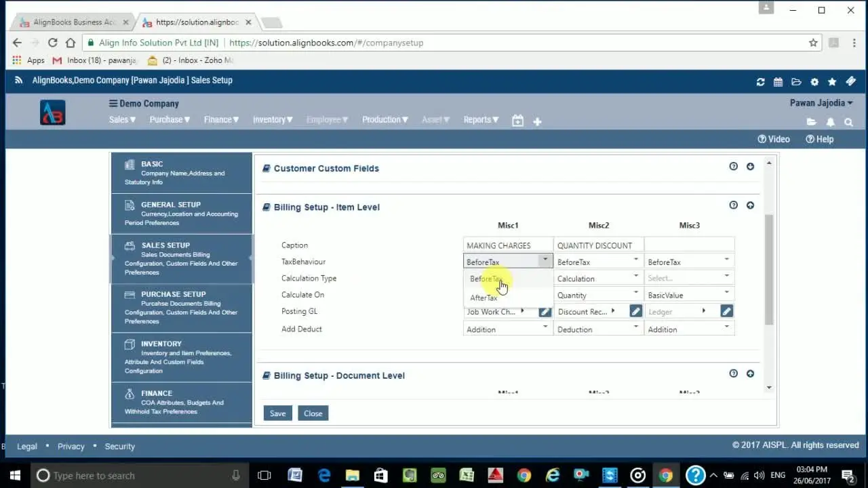The image size is (868, 488).
Task: Go to INVENTORY setup tab
Action: tap(182, 357)
